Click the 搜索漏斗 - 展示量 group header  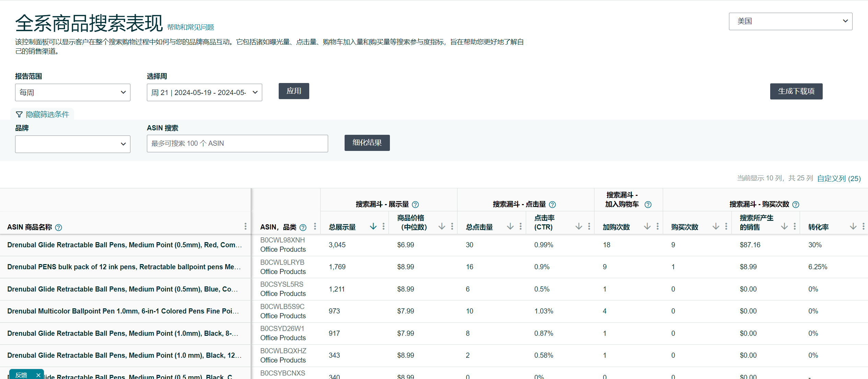point(382,204)
